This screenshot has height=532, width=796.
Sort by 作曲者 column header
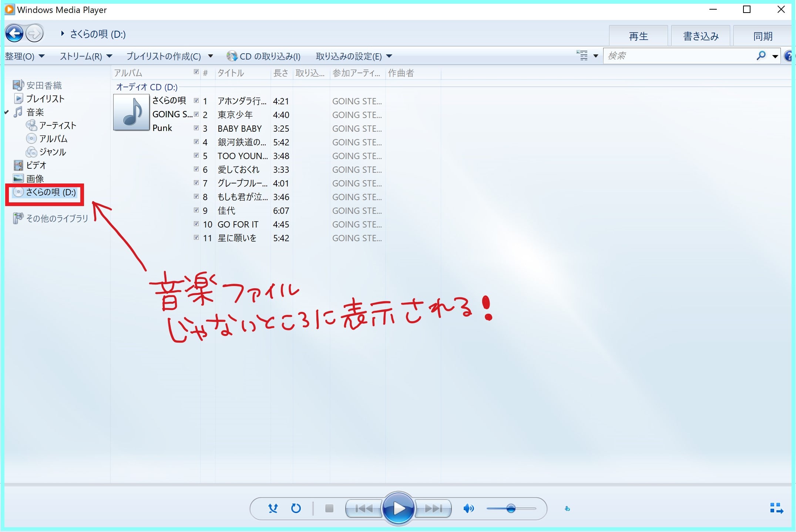413,73
